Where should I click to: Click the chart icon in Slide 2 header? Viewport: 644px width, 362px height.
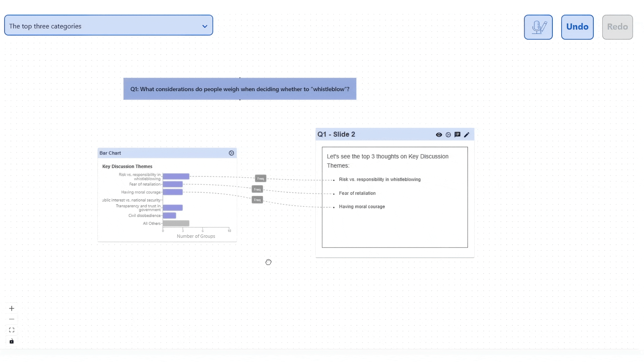pos(448,135)
